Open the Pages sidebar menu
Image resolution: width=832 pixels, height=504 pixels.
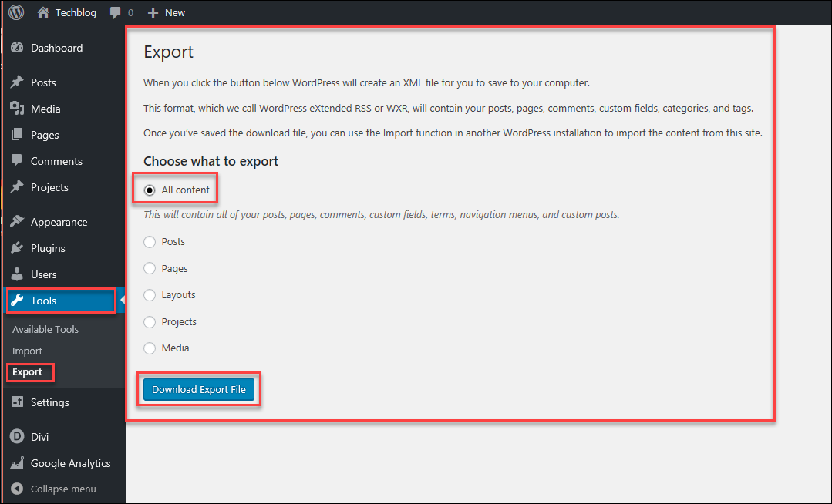[x=45, y=136]
